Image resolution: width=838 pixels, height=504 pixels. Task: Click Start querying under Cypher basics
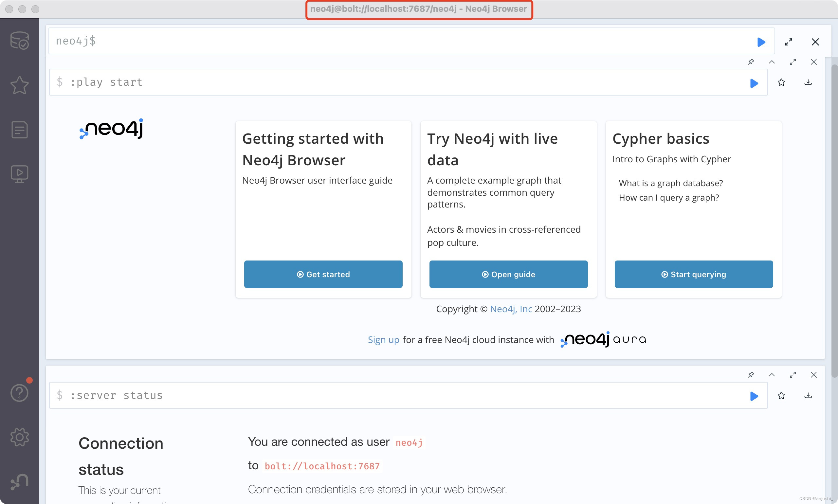(x=693, y=274)
